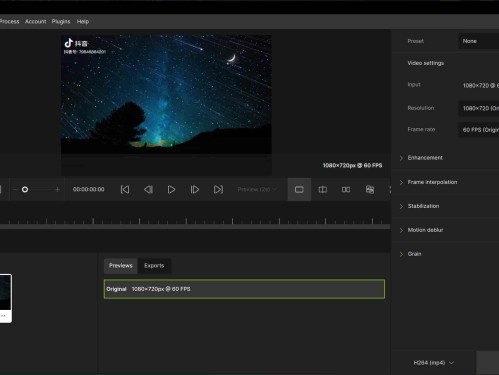Select split view mode icon
499x375 pixels.
(323, 189)
